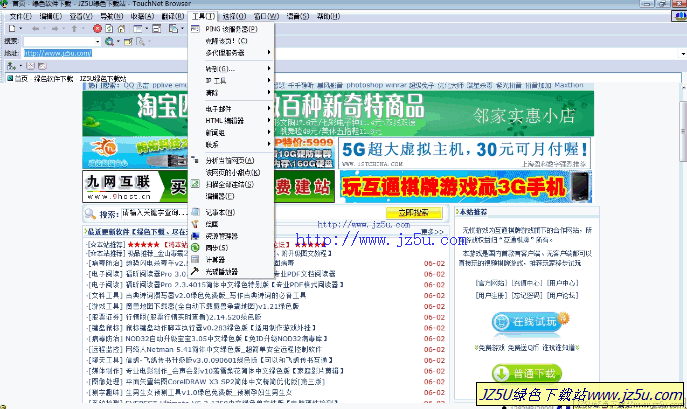Open the '编辑(E)' menu
This screenshot has width=687, height=409.
(x=51, y=16)
